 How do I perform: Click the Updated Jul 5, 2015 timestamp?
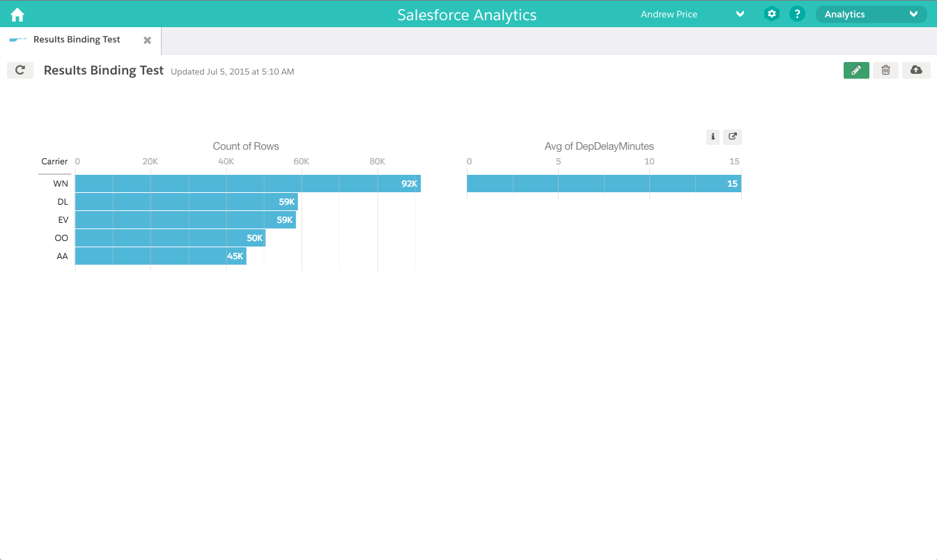233,72
